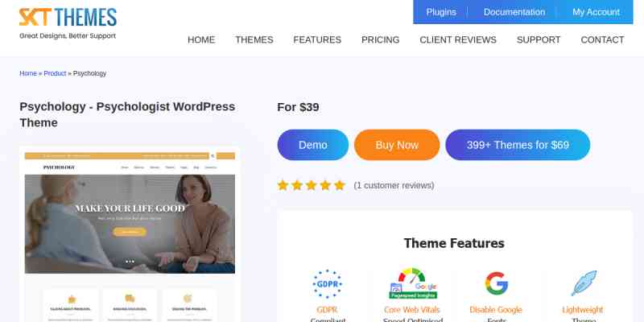Go to My Account
This screenshot has width=644, height=322.
pos(596,12)
